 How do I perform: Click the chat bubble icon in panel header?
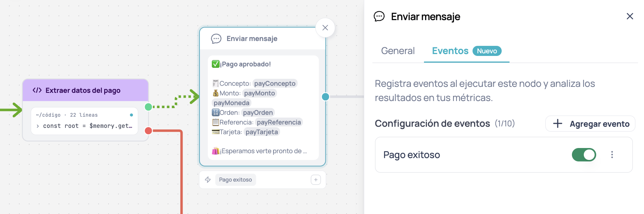pos(379,16)
